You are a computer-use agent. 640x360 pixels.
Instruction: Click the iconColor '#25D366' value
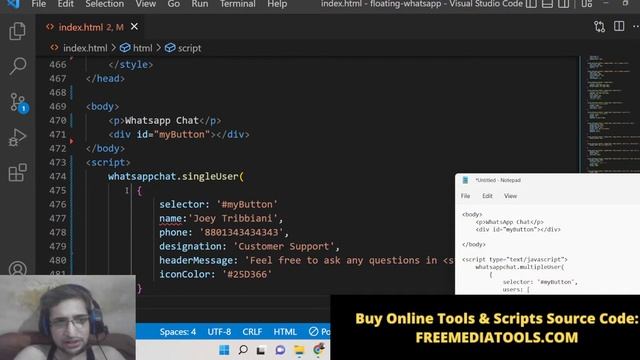coord(247,274)
